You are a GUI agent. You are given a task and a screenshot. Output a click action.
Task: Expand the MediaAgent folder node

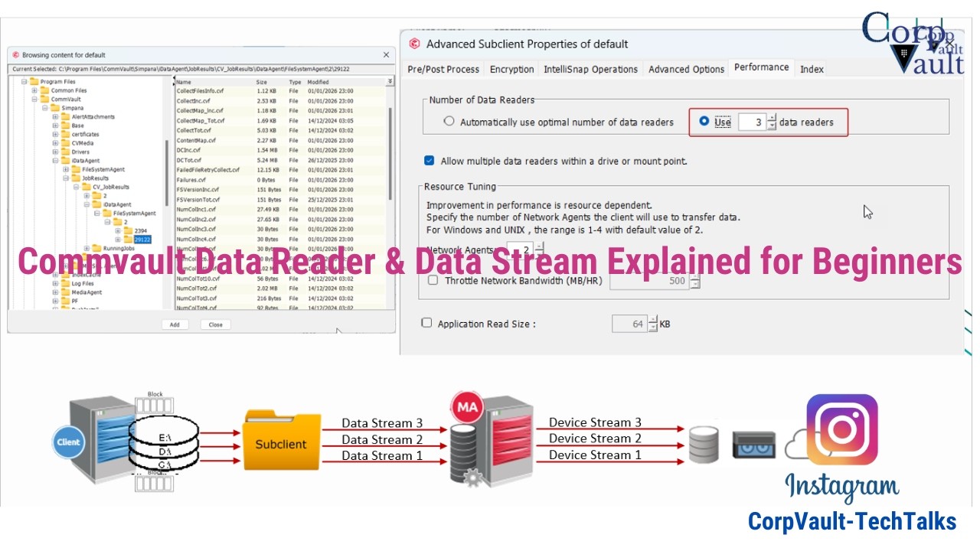(x=55, y=292)
